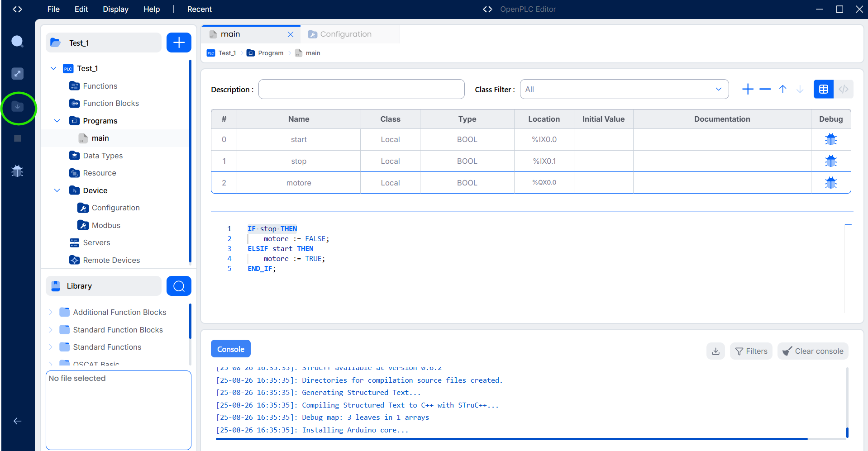Click the %IX0.0 location cell
This screenshot has width=868, height=451.
coord(544,139)
